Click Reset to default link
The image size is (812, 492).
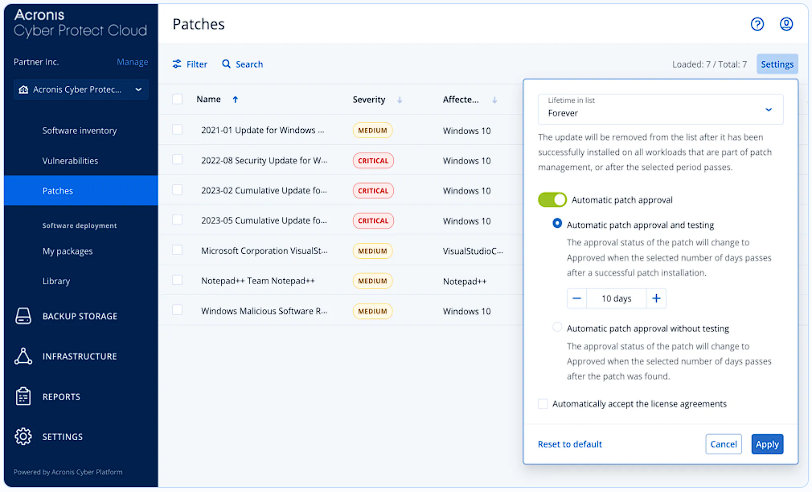coord(570,444)
